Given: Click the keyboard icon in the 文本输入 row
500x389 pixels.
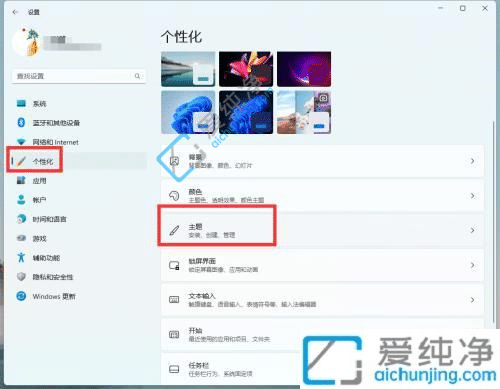Looking at the screenshot, I should [x=174, y=300].
